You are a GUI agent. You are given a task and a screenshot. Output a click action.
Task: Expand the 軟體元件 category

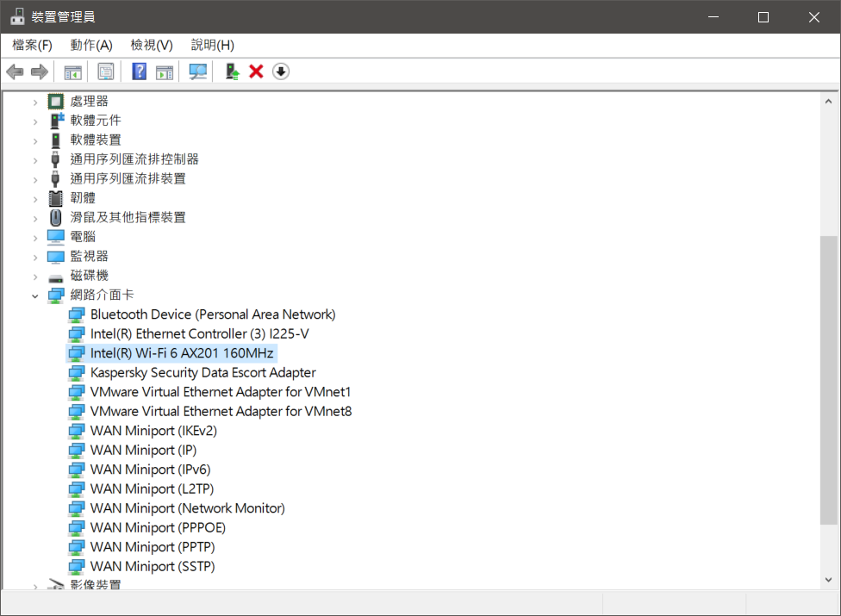click(x=35, y=121)
